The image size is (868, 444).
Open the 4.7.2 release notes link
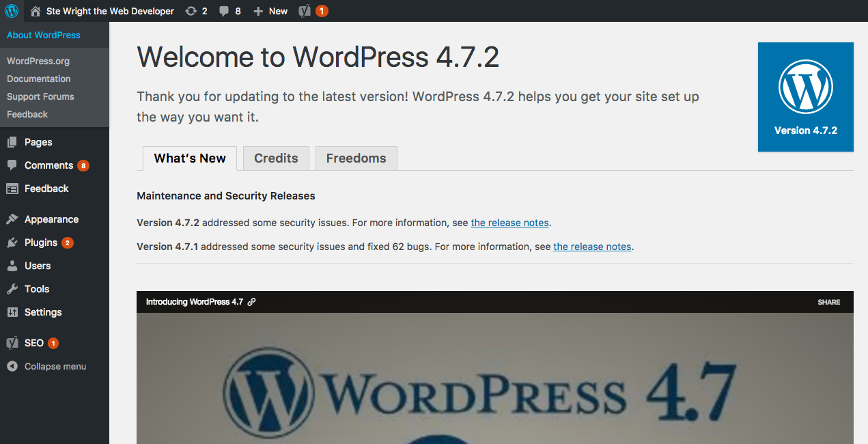coord(509,223)
